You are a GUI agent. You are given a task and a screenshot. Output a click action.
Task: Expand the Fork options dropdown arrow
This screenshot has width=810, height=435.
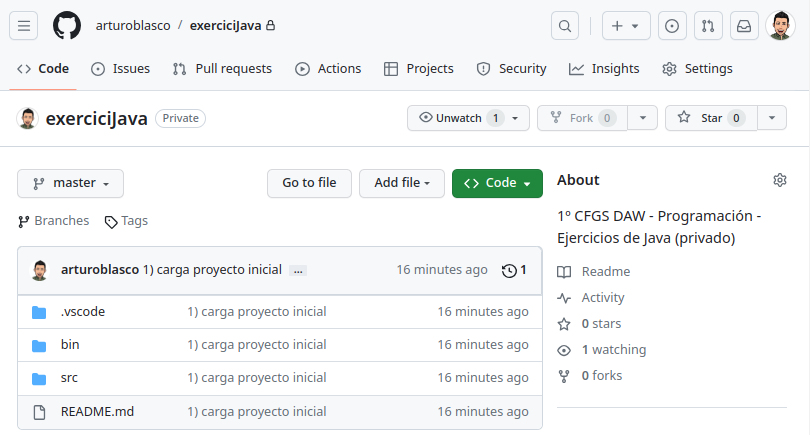click(643, 118)
